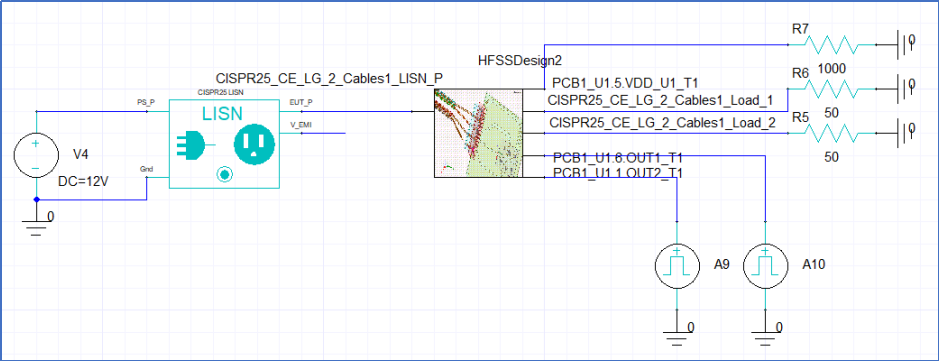Click the EUT_P pin label on LISN

coord(301,102)
